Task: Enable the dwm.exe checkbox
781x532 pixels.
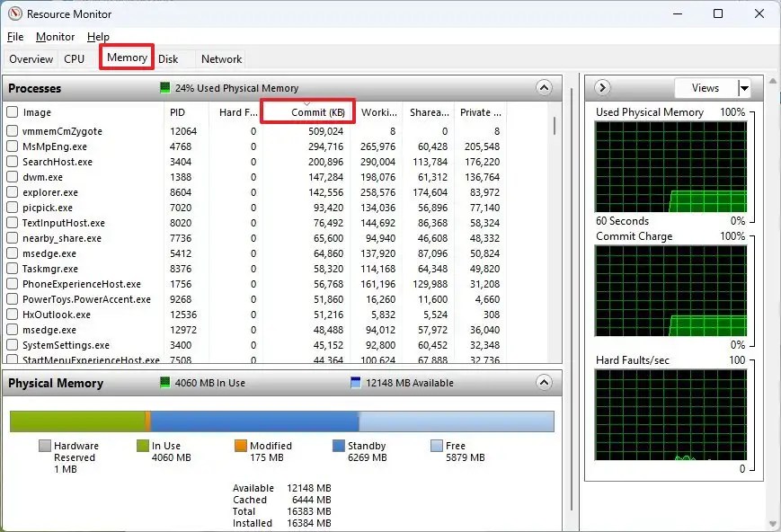Action: coord(12,177)
